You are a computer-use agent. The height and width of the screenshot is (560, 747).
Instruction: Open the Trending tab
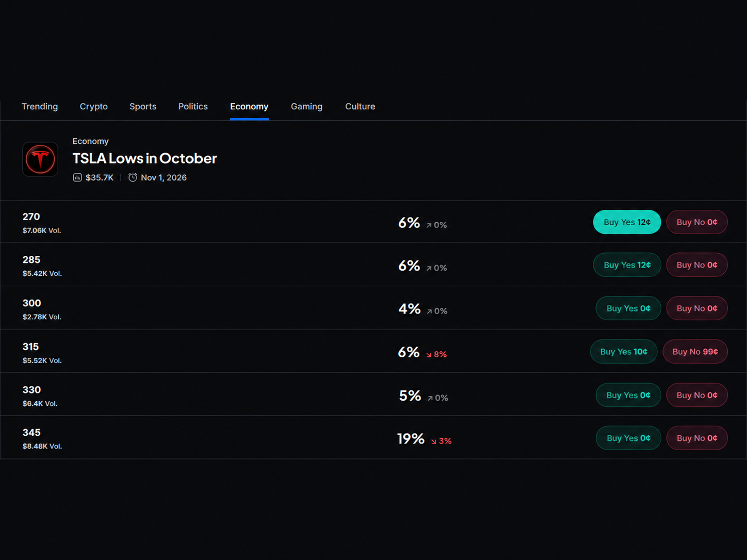(x=40, y=106)
